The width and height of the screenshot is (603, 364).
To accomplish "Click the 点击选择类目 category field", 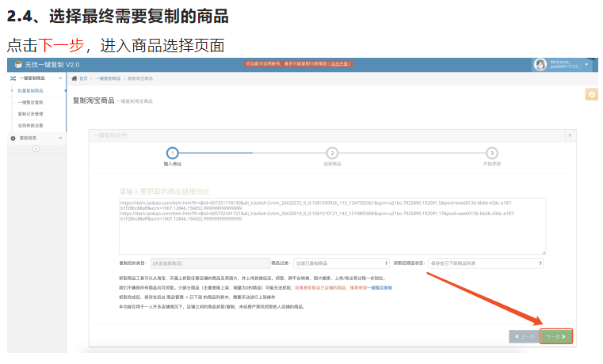I will [x=210, y=264].
